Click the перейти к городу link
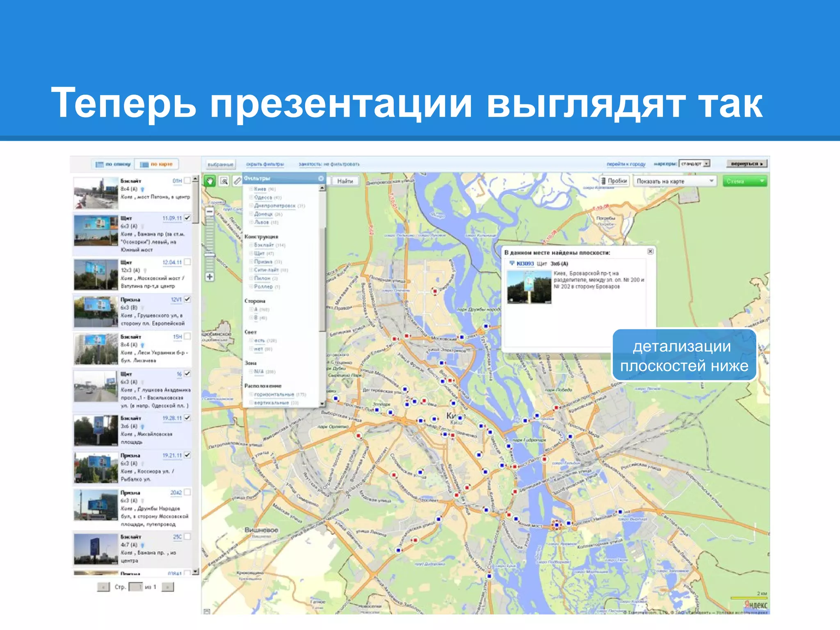 [x=626, y=164]
